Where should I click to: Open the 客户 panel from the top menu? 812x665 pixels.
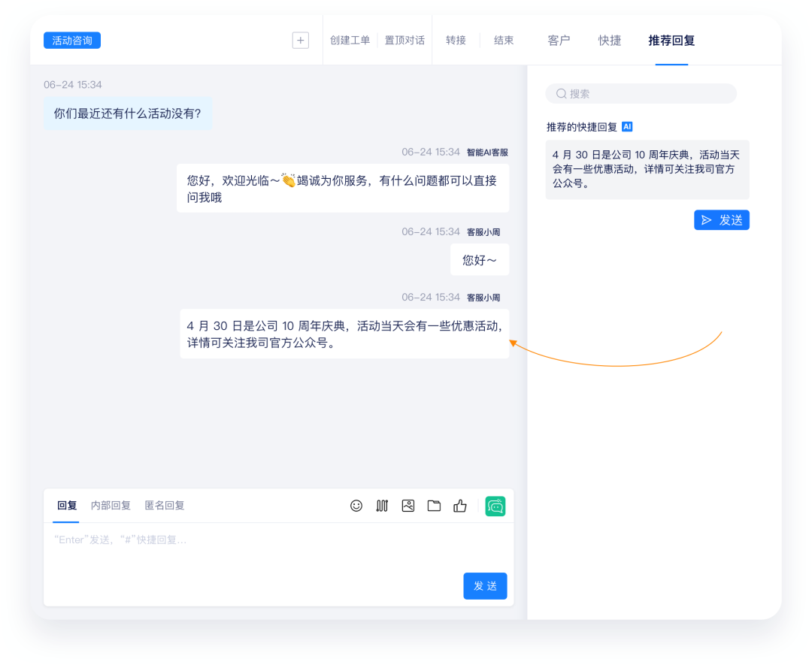point(559,41)
